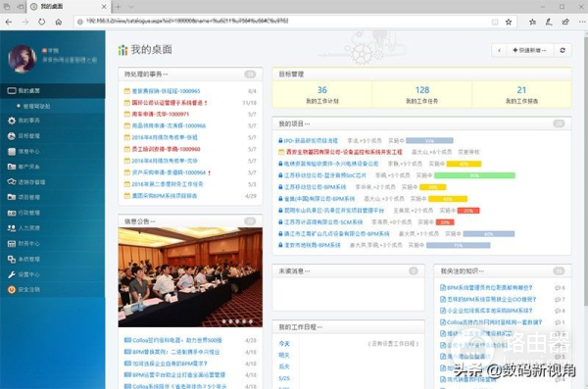Click the system management icon in sidebar
Screen dimensions: 588x389
(x=12, y=259)
